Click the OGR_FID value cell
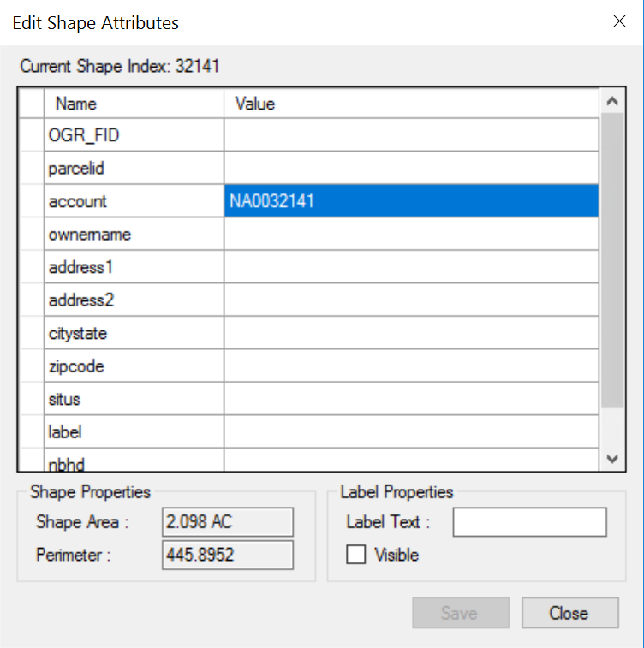 point(411,135)
